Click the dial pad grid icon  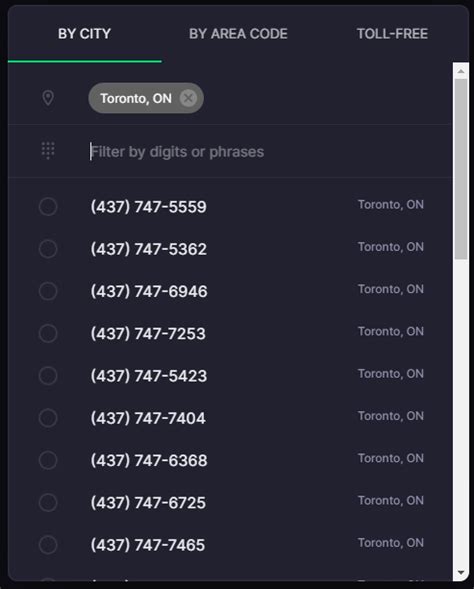click(x=48, y=151)
